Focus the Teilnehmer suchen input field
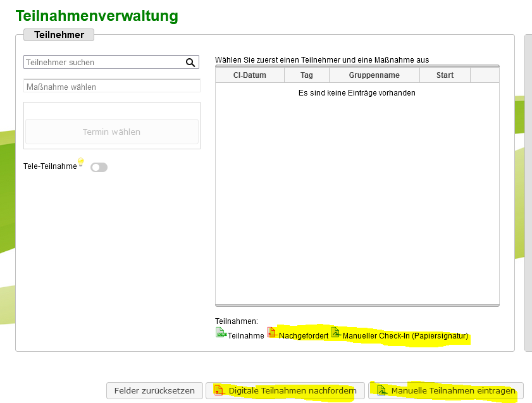Image resolution: width=532 pixels, height=403 pixels. point(103,63)
